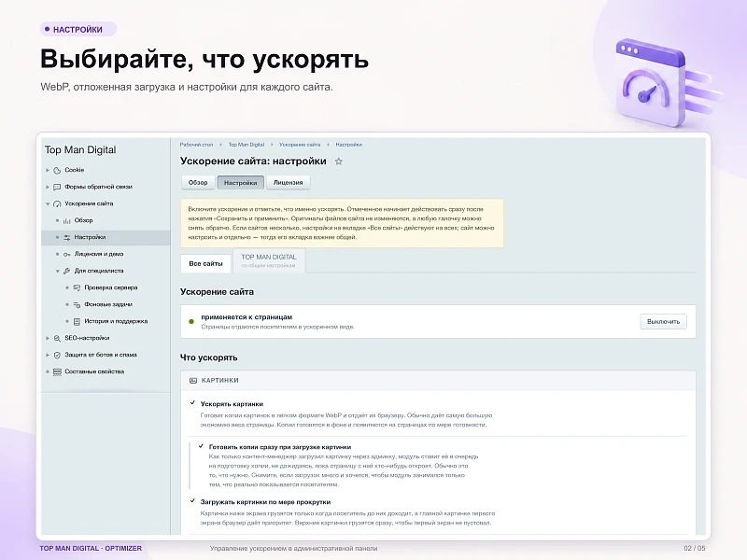Click the Картинки section image icon
Image resolution: width=747 pixels, height=560 pixels.
coord(193,381)
